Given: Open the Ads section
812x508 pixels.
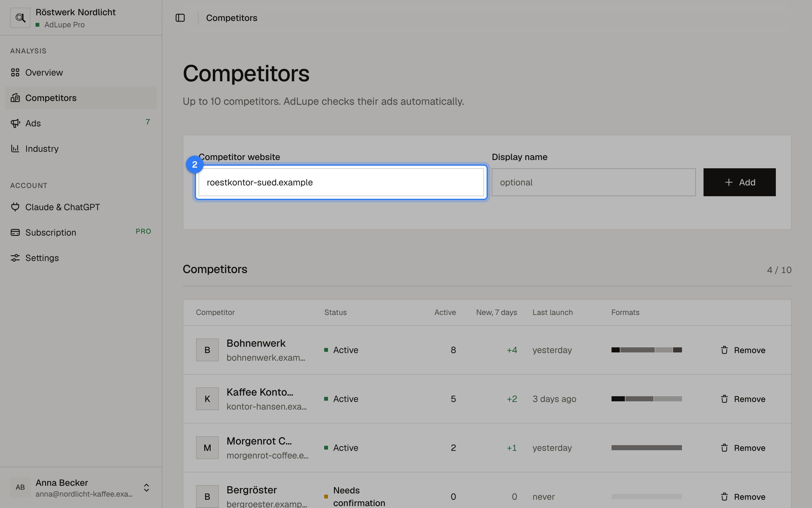Looking at the screenshot, I should [81, 123].
